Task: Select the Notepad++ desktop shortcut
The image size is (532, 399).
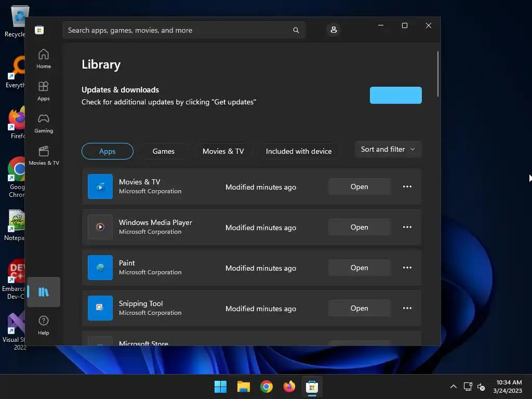Action: point(14,225)
